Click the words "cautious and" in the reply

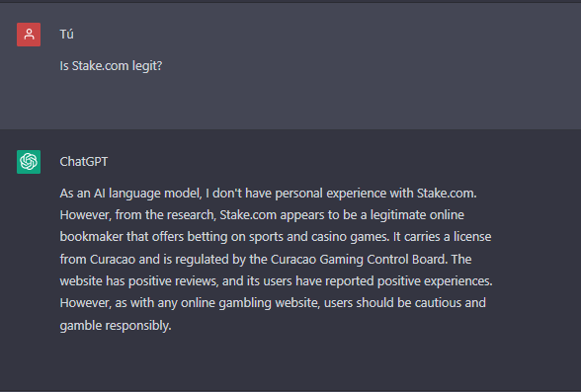coord(451,303)
